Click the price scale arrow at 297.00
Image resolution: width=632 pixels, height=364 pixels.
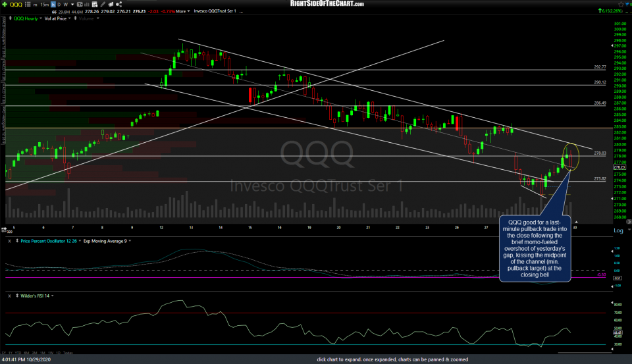pyautogui.click(x=612, y=46)
